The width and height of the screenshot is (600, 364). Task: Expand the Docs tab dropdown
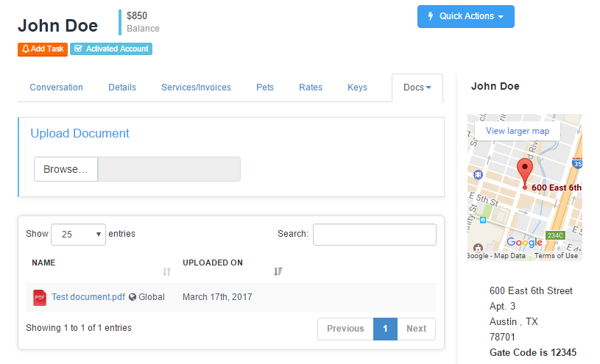417,88
